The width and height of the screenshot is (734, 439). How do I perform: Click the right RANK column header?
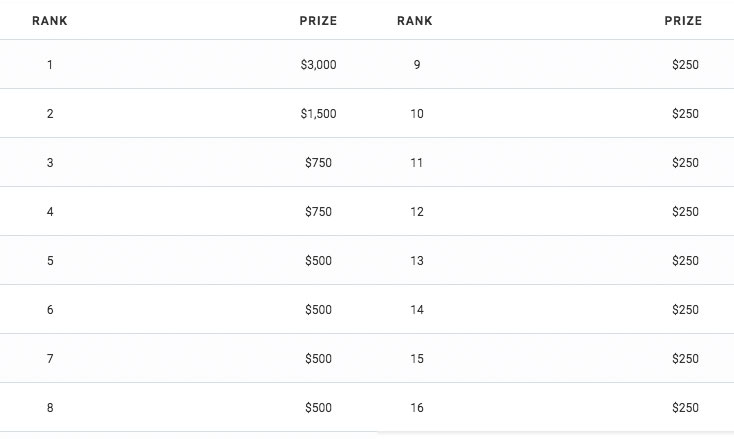coord(415,21)
